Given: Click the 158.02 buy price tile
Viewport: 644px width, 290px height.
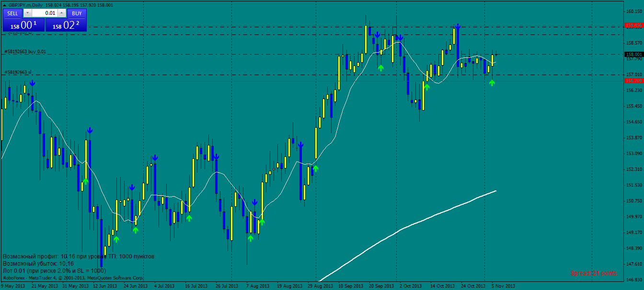Looking at the screenshot, I should (x=66, y=25).
